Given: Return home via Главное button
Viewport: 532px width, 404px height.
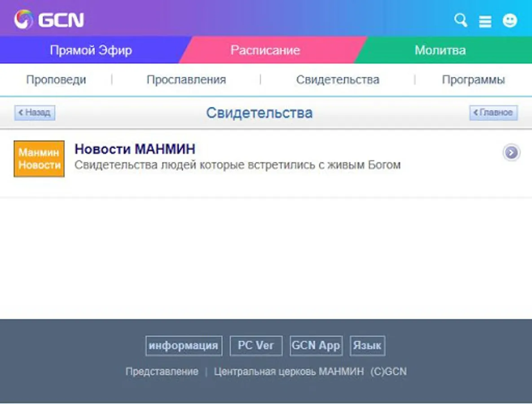Looking at the screenshot, I should pos(493,113).
